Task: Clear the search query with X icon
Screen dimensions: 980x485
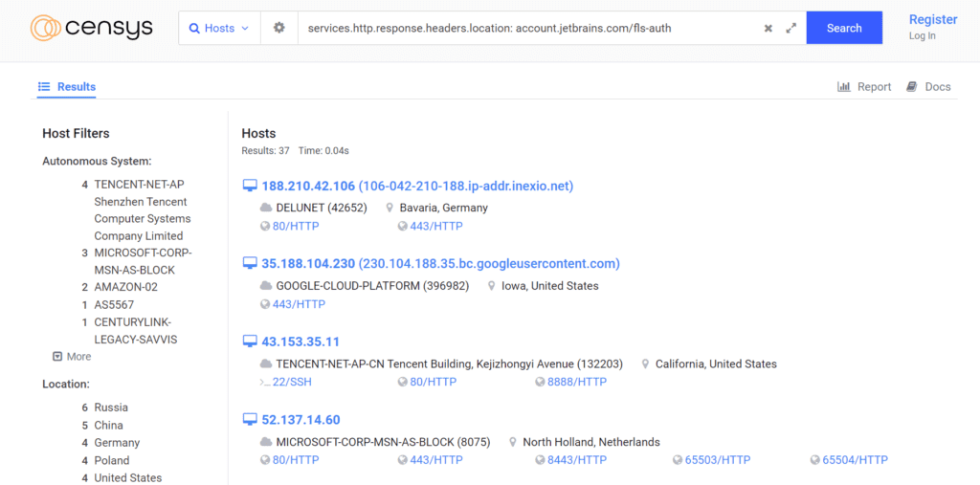Action: [768, 29]
